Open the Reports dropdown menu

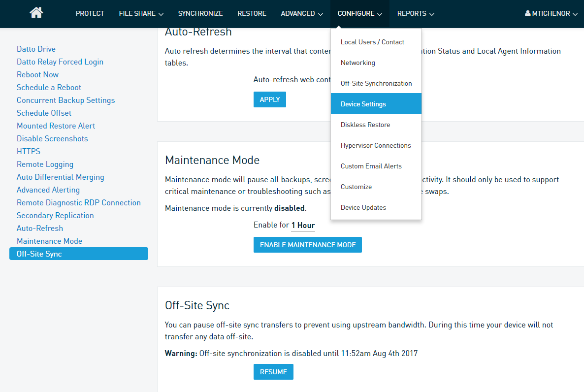coord(415,14)
